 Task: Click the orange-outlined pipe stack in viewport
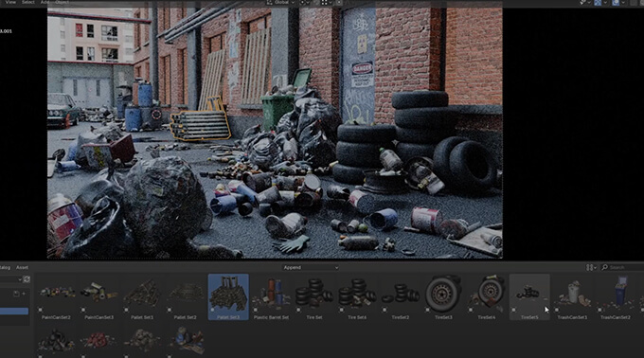pyautogui.click(x=201, y=125)
